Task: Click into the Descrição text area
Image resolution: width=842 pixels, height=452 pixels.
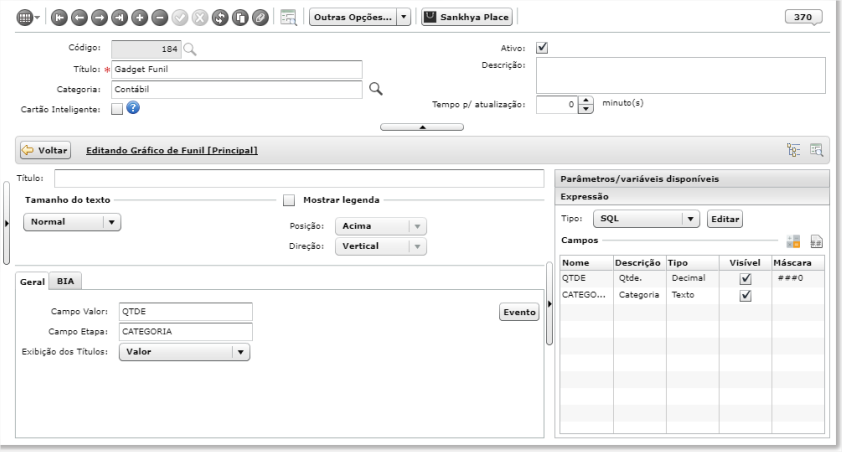Action: tap(680, 76)
